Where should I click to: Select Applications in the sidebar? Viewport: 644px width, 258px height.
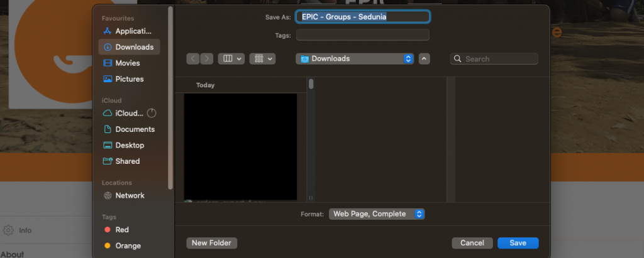pyautogui.click(x=133, y=31)
